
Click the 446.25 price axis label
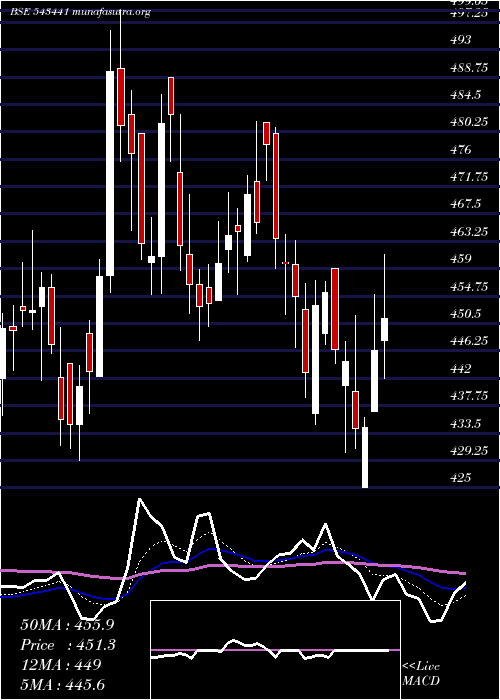[x=469, y=341]
